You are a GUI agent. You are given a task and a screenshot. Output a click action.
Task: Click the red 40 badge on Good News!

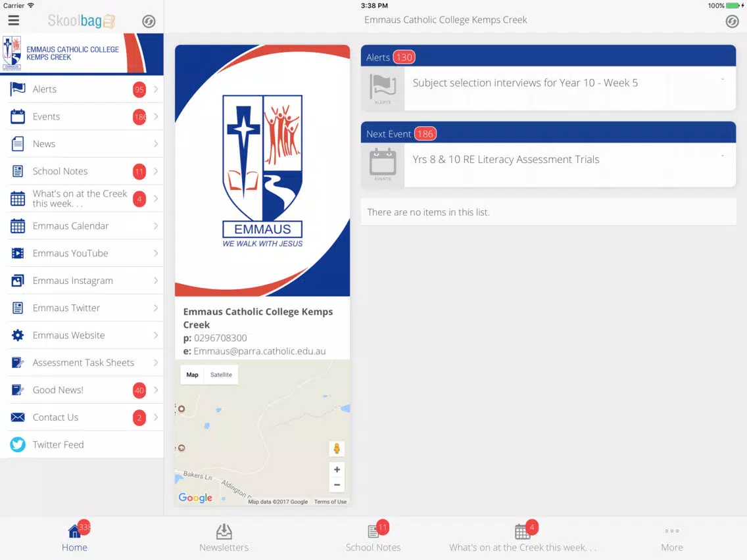click(x=139, y=390)
